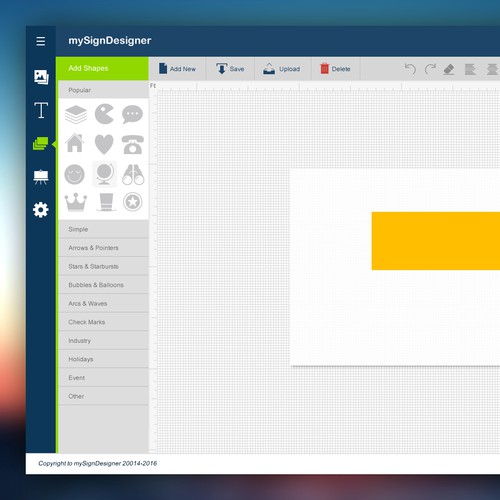Click the undo arrow
Image resolution: width=500 pixels, height=500 pixels.
[x=410, y=69]
